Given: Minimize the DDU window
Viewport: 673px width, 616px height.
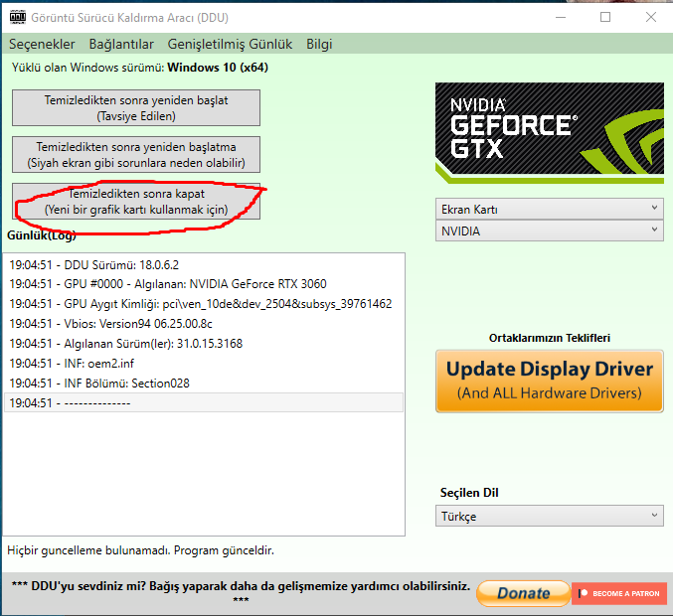Looking at the screenshot, I should pyautogui.click(x=561, y=17).
